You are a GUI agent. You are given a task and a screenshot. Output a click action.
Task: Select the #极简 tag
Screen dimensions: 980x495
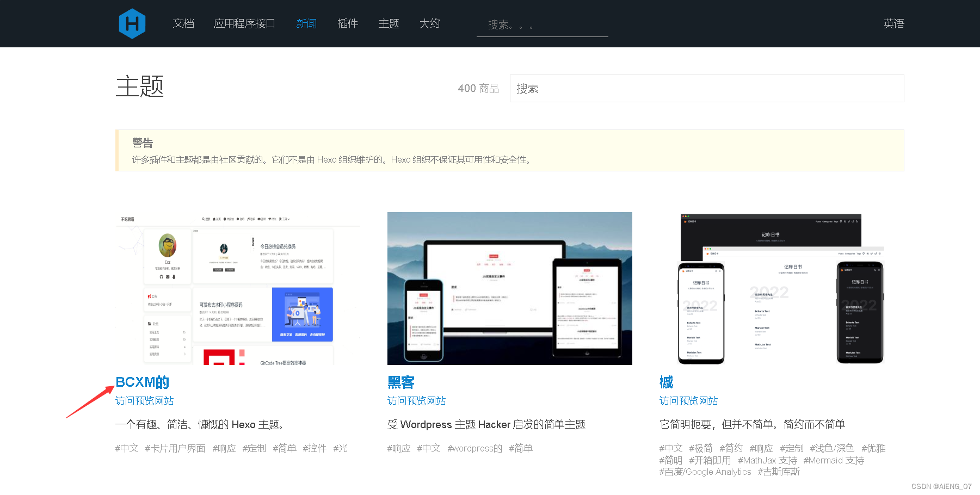tap(701, 448)
